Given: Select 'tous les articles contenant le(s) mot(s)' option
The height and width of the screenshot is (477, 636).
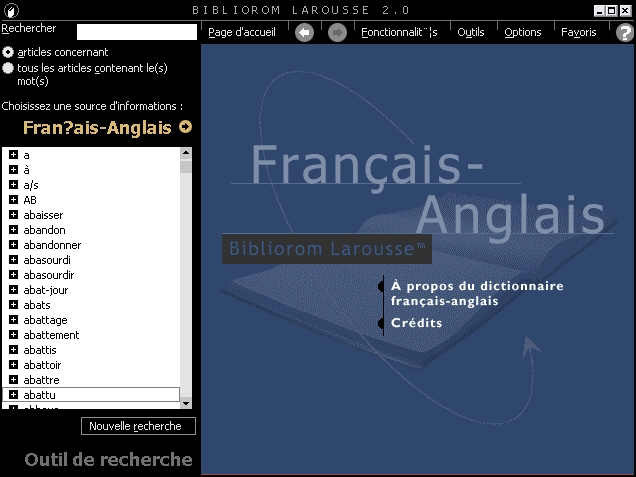Looking at the screenshot, I should 8,68.
